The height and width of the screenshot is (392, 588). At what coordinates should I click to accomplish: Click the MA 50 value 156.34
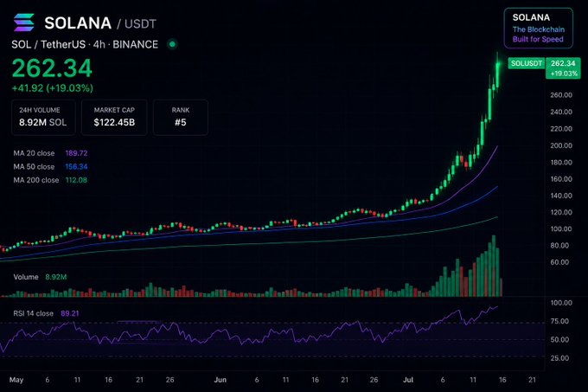[x=76, y=166]
